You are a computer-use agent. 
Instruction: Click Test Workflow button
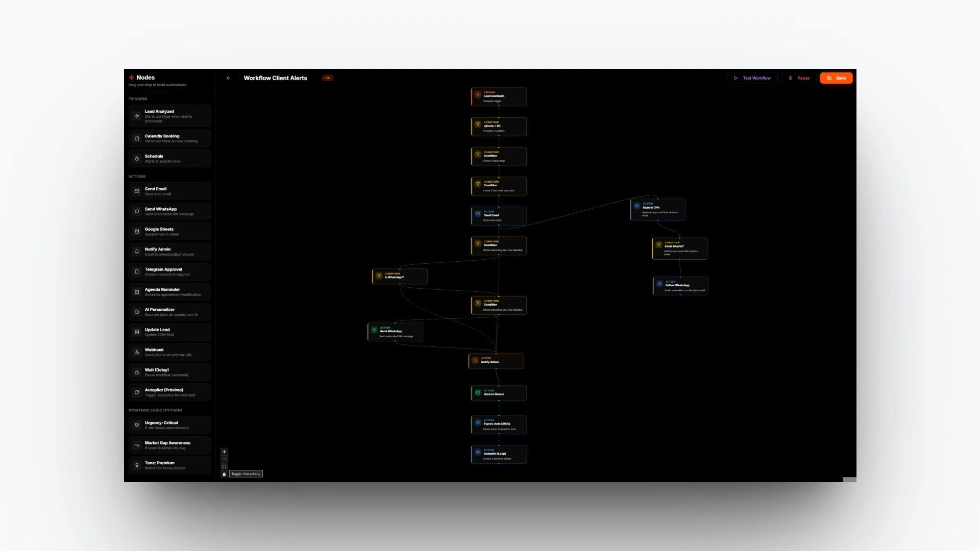(752, 78)
